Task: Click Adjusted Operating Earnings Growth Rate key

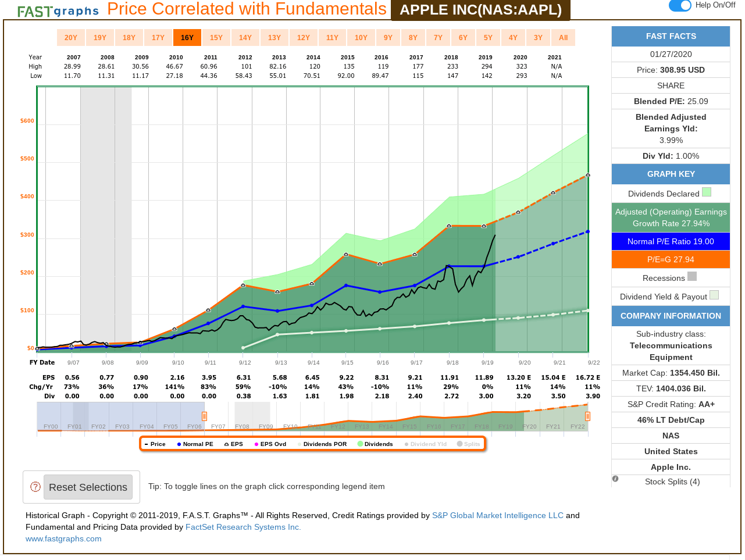Action: 671,217
